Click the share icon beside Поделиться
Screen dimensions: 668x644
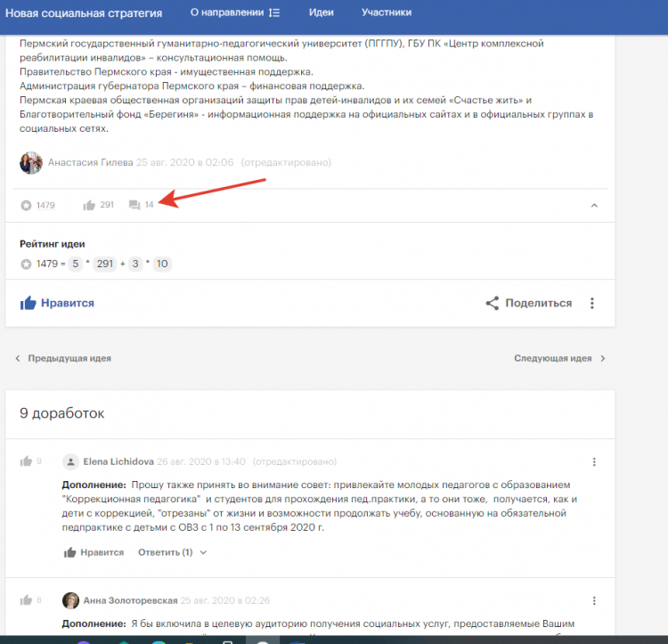tap(492, 303)
